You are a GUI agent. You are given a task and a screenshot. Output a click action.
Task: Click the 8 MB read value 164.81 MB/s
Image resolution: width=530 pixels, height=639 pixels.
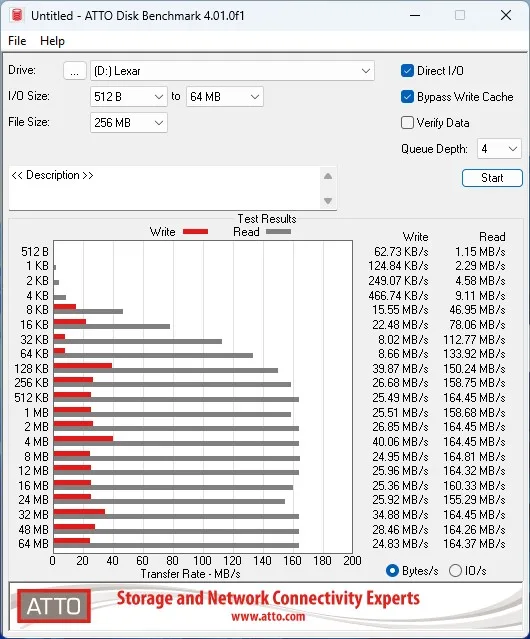pyautogui.click(x=475, y=456)
